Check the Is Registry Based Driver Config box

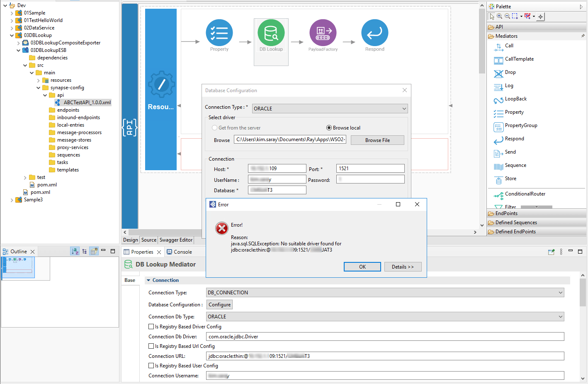coord(151,327)
